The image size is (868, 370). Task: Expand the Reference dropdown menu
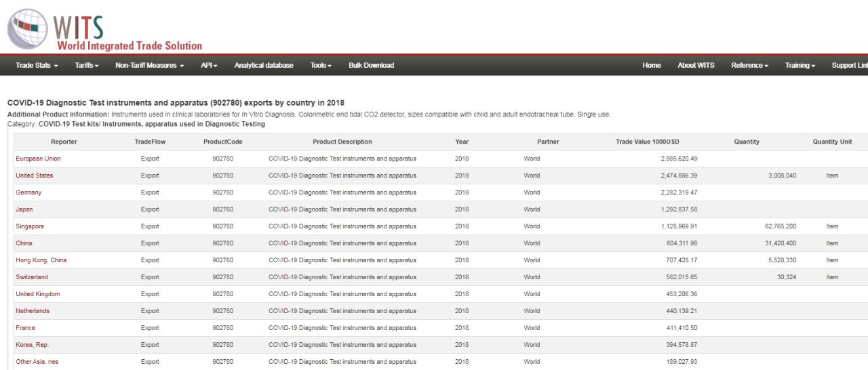[x=749, y=66]
